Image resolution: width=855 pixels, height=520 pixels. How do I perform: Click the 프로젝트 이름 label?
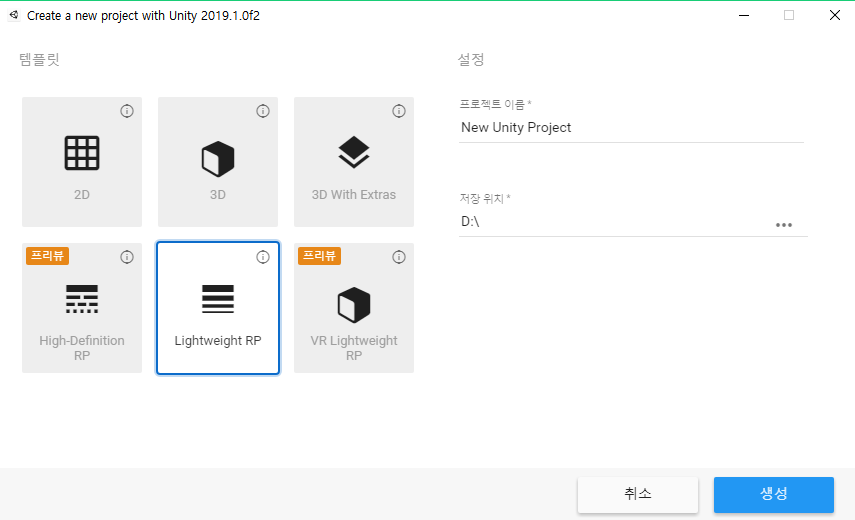(495, 104)
